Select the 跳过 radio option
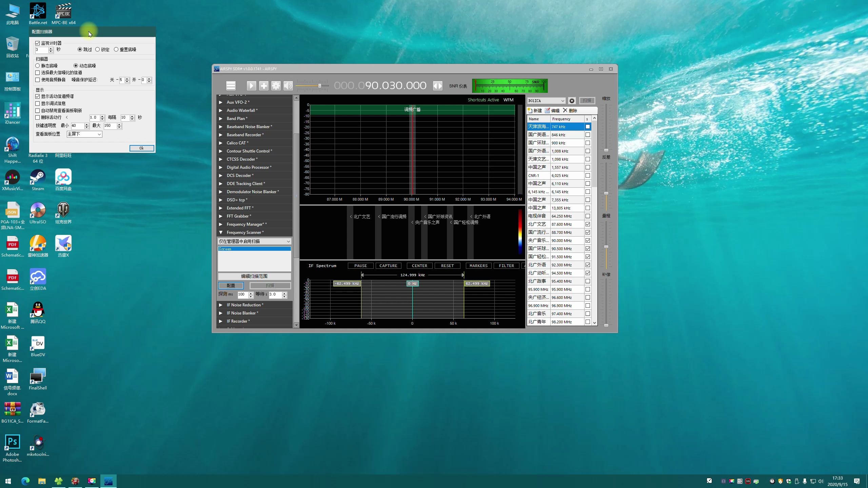Image resolution: width=868 pixels, height=488 pixels. [80, 49]
